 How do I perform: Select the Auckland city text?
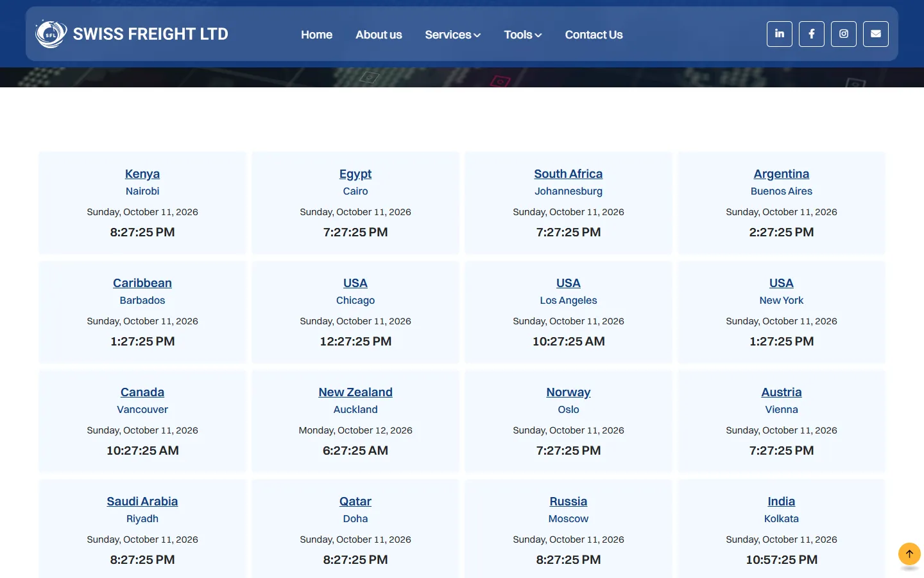pyautogui.click(x=355, y=410)
